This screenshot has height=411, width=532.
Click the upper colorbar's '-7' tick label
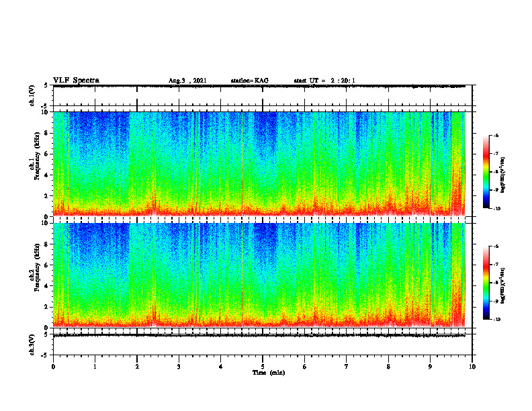(496, 154)
